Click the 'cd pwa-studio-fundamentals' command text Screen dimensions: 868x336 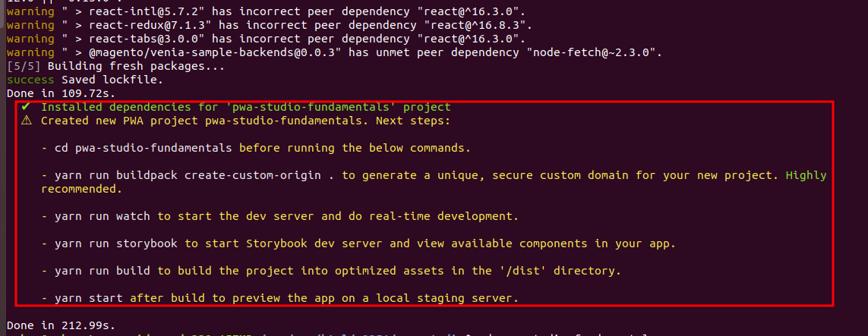tap(144, 148)
